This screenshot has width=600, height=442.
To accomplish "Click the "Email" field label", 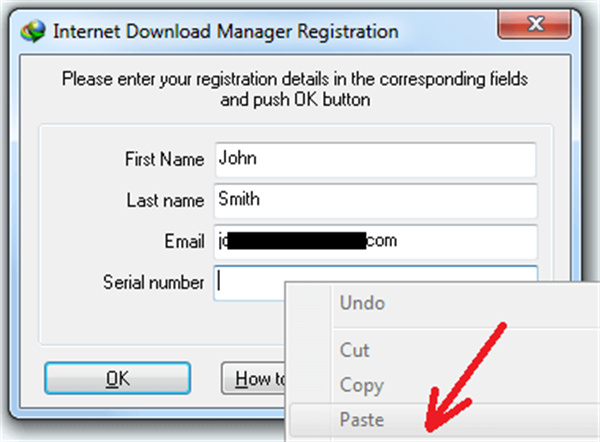I will 184,240.
